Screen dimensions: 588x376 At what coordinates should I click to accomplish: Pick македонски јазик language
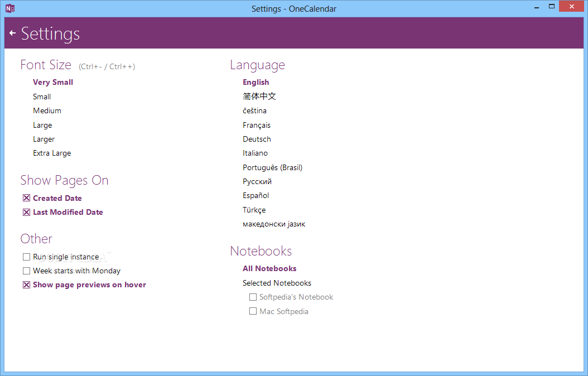274,224
